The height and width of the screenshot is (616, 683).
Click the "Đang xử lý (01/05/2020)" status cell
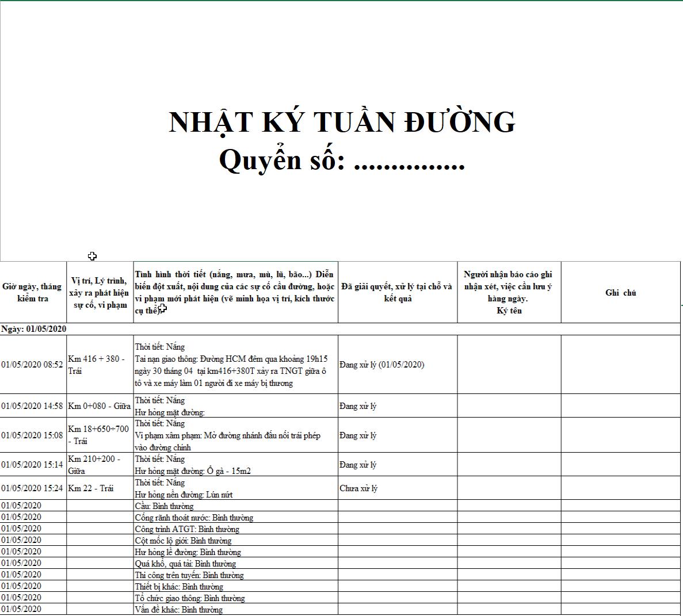click(382, 365)
